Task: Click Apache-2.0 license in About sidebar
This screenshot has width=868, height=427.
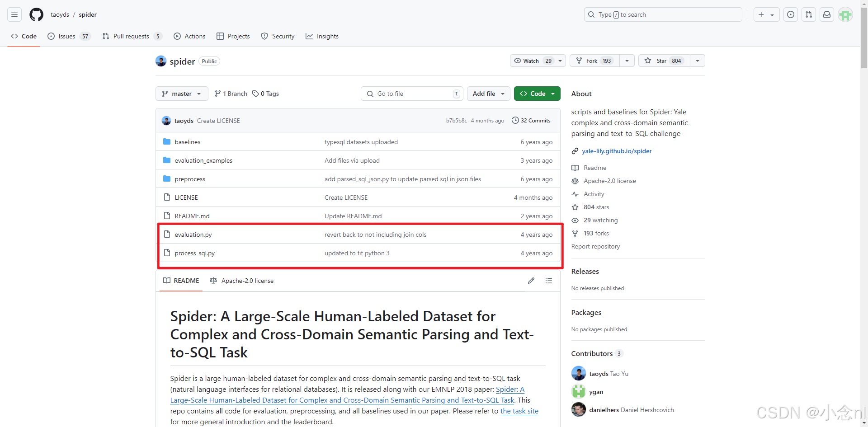Action: [x=609, y=181]
